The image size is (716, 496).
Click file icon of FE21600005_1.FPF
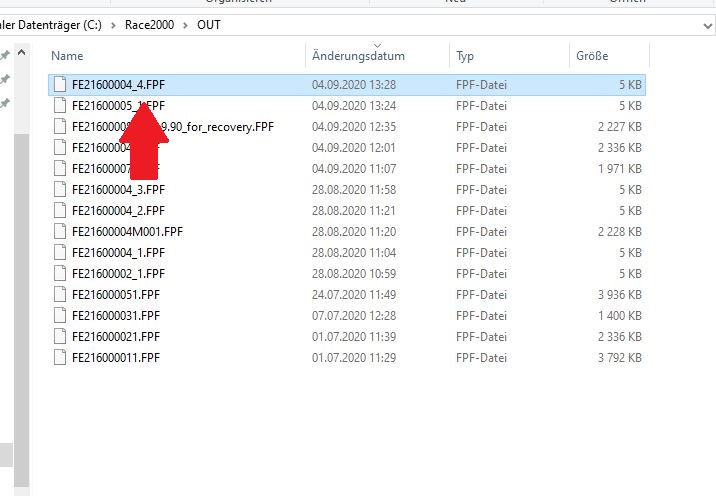pos(60,106)
